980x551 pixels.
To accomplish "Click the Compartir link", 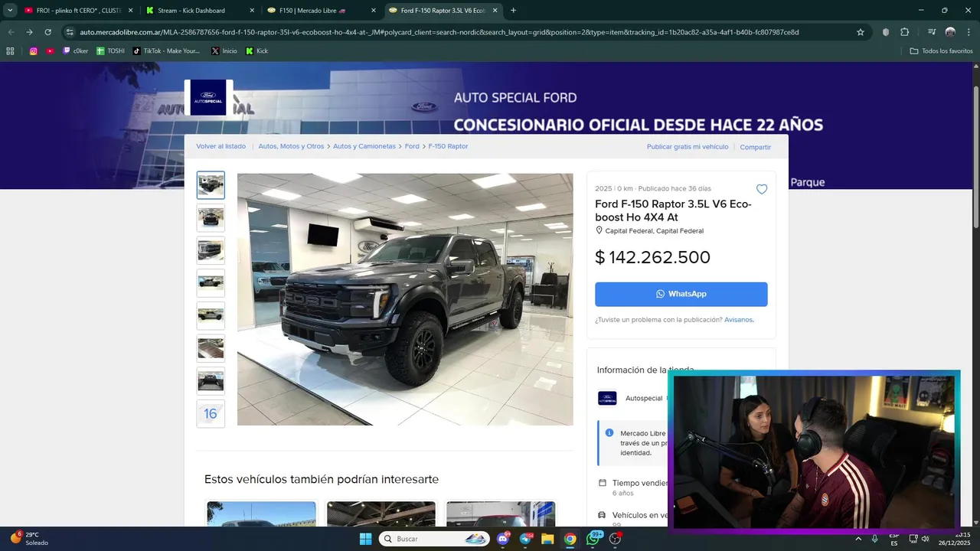I will point(756,147).
